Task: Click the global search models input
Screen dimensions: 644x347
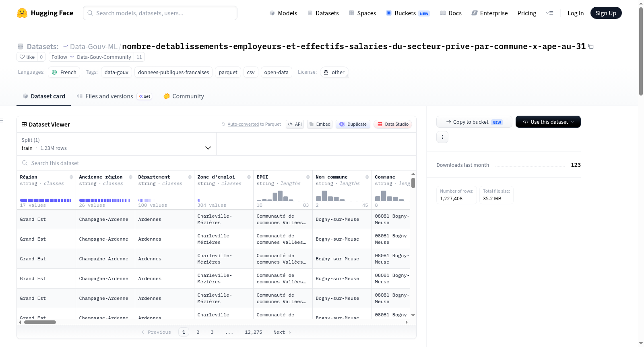Action: click(x=160, y=13)
